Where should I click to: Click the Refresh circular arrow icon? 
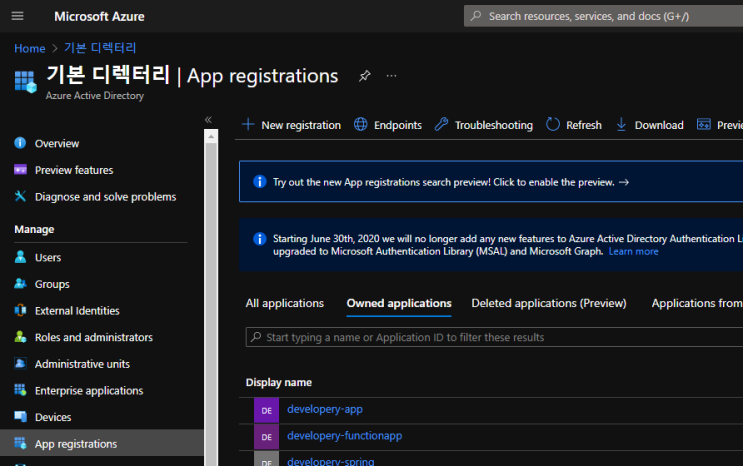(553, 124)
